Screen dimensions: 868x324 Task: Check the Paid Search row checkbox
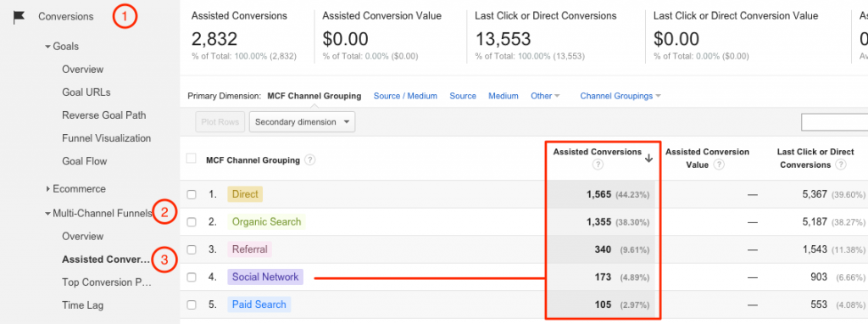(x=192, y=304)
